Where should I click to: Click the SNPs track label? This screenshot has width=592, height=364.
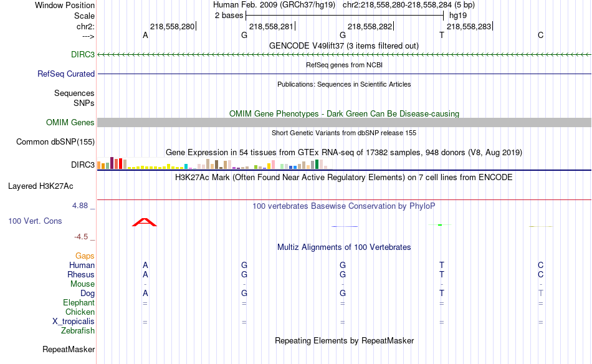[x=84, y=103]
